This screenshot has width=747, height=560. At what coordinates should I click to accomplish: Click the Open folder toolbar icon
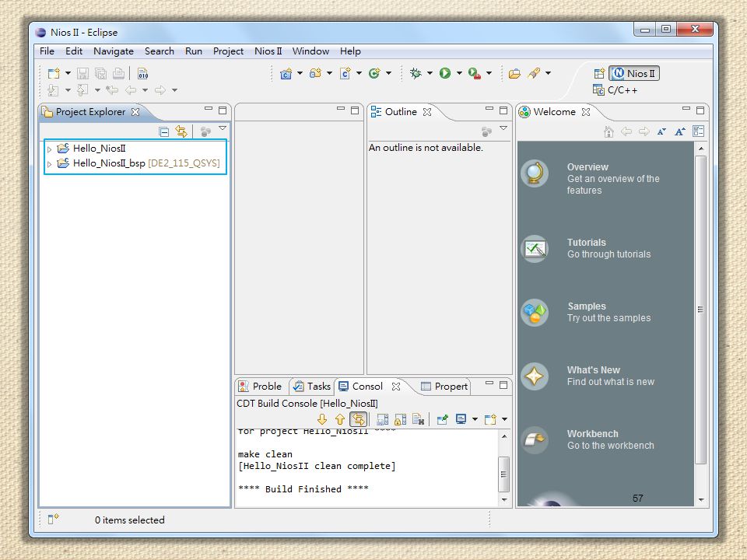click(x=514, y=73)
